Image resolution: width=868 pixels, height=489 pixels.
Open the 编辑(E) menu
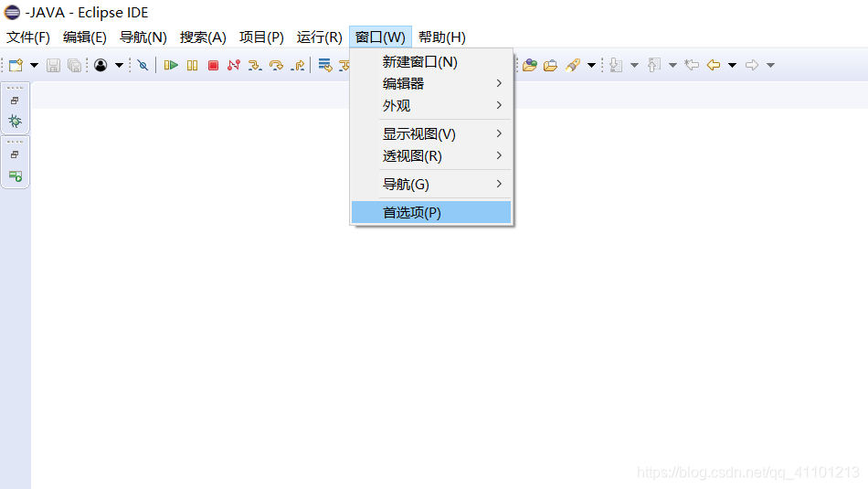click(x=85, y=37)
